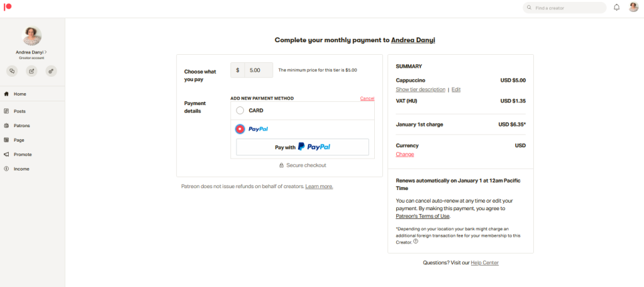Show tier description in summary
644x287 pixels.
point(420,89)
